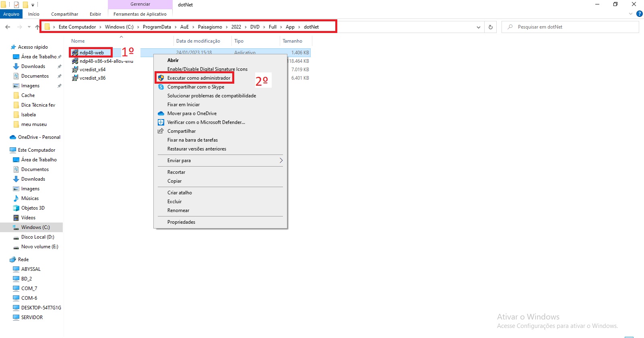The width and height of the screenshot is (644, 338).
Task: Click the OneDrive cloud icon in context menu
Action: click(161, 113)
